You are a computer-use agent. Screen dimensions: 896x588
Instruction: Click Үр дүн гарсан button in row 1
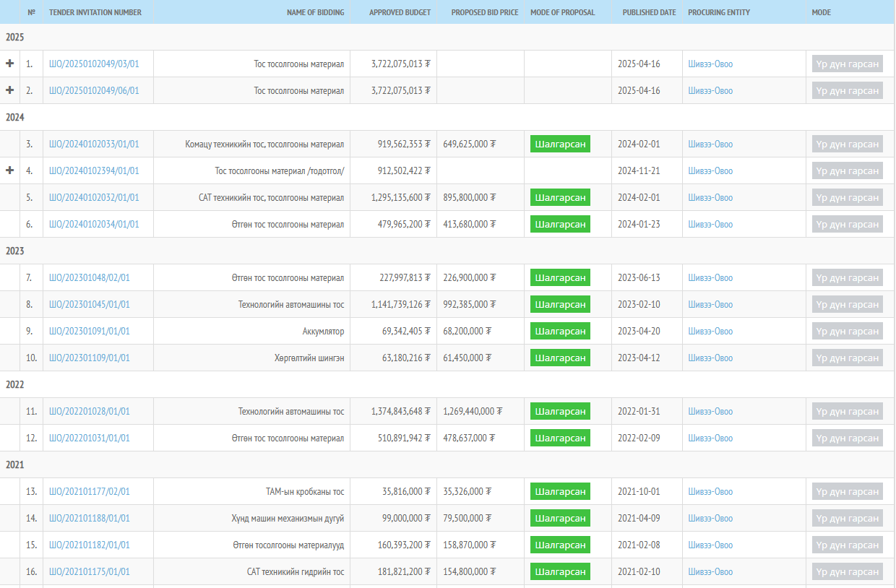pyautogui.click(x=847, y=64)
